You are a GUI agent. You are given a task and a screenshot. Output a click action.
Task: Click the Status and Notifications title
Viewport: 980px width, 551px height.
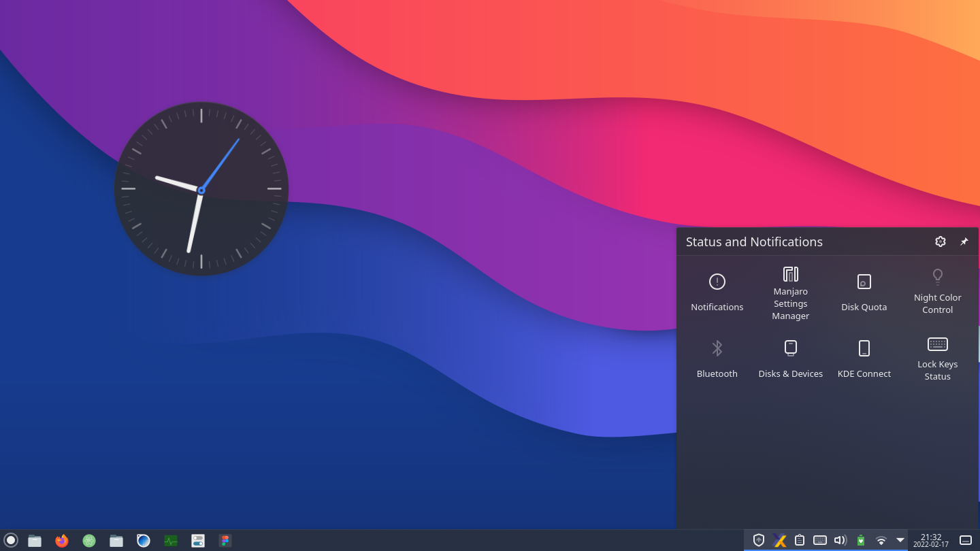[754, 241]
